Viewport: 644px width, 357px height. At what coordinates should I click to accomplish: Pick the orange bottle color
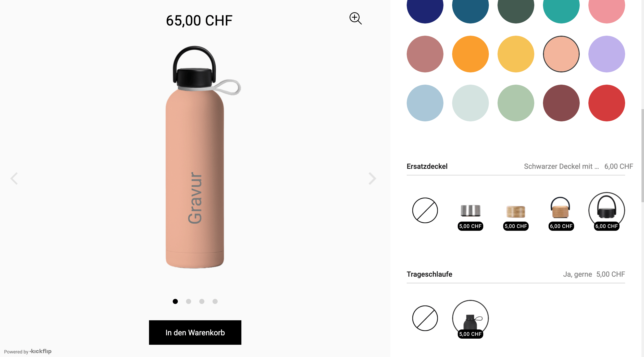coord(470,54)
